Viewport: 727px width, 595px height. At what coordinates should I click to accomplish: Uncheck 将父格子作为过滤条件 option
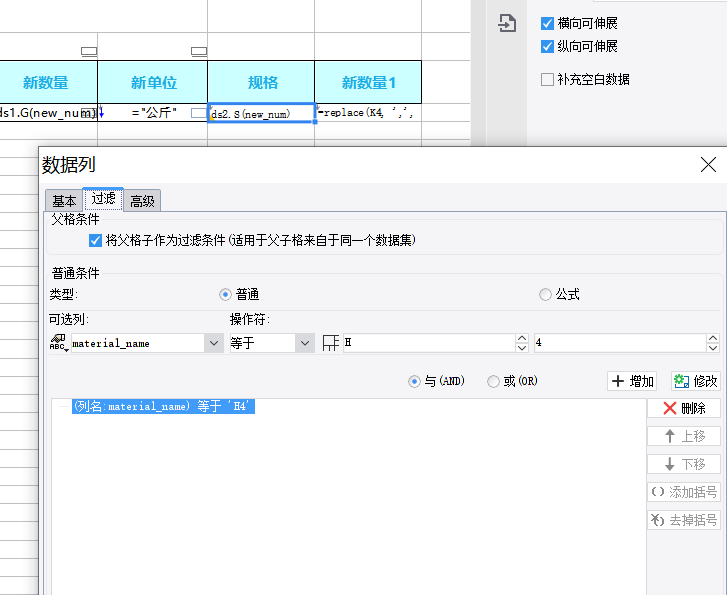click(x=95, y=240)
